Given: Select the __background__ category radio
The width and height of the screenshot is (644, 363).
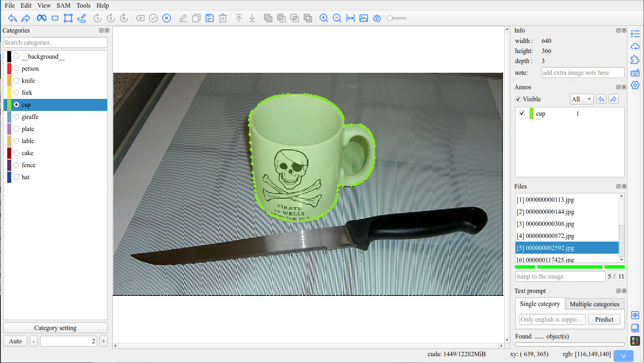Looking at the screenshot, I should click(x=16, y=56).
